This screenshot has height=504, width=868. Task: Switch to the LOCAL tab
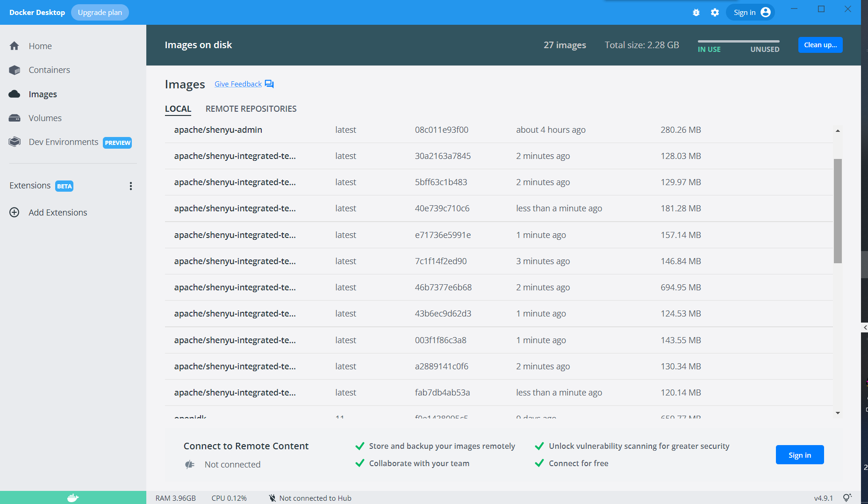point(178,109)
